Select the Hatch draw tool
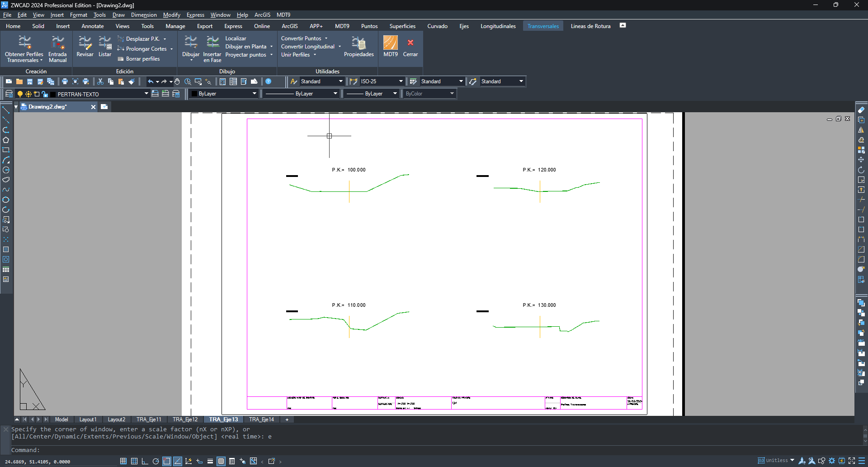 6,249
